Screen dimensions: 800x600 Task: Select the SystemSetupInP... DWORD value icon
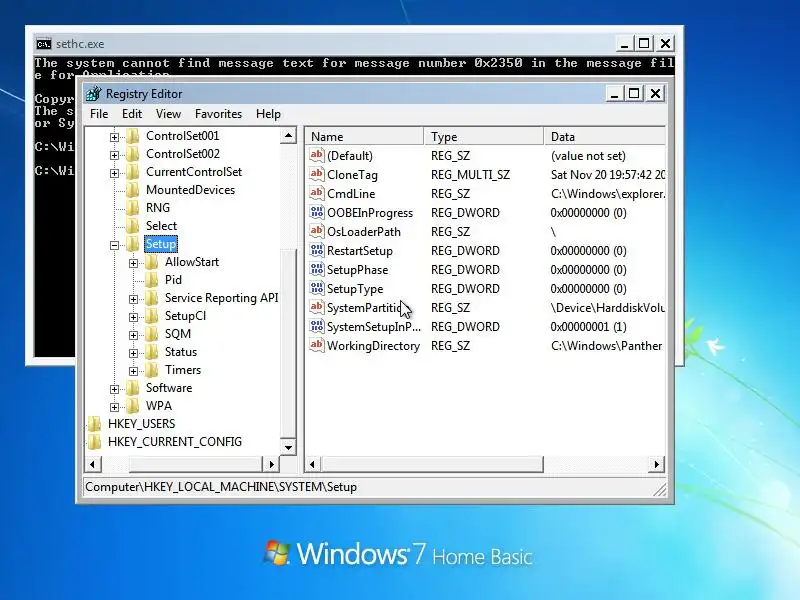pyautogui.click(x=317, y=326)
